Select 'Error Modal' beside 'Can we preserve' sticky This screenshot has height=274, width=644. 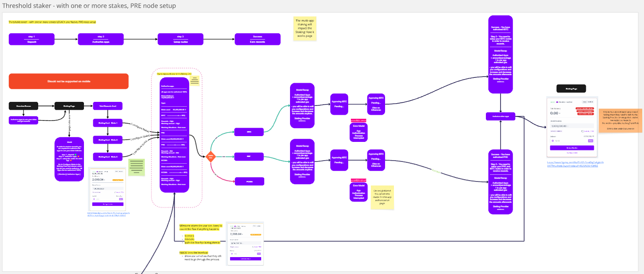358,192
